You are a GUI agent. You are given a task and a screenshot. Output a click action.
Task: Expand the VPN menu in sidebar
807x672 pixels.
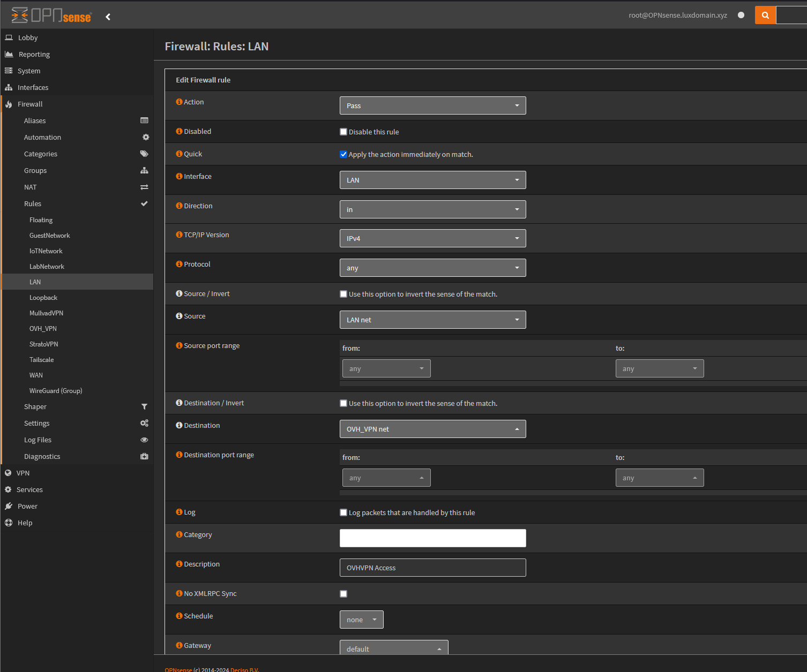point(23,473)
